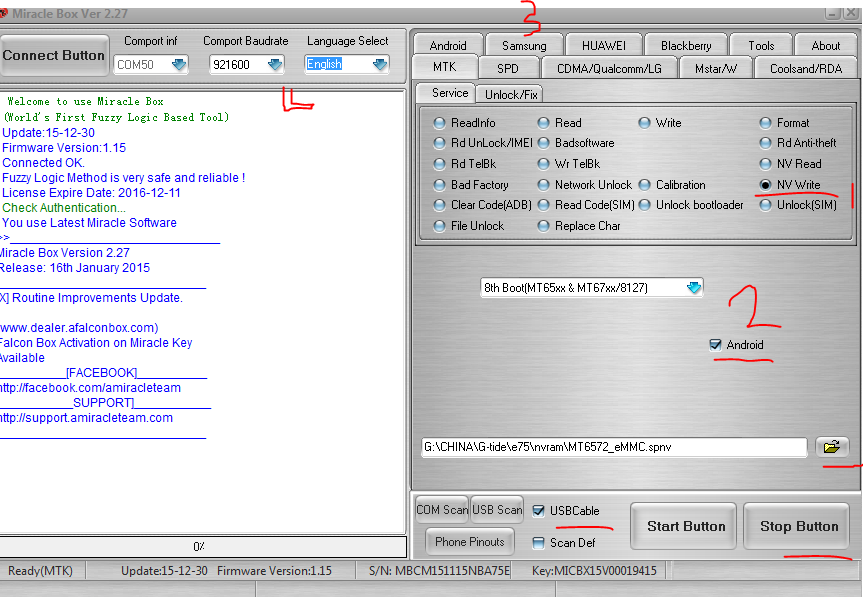Click the S/N serial number in status bar
The width and height of the screenshot is (863, 597).
439,571
